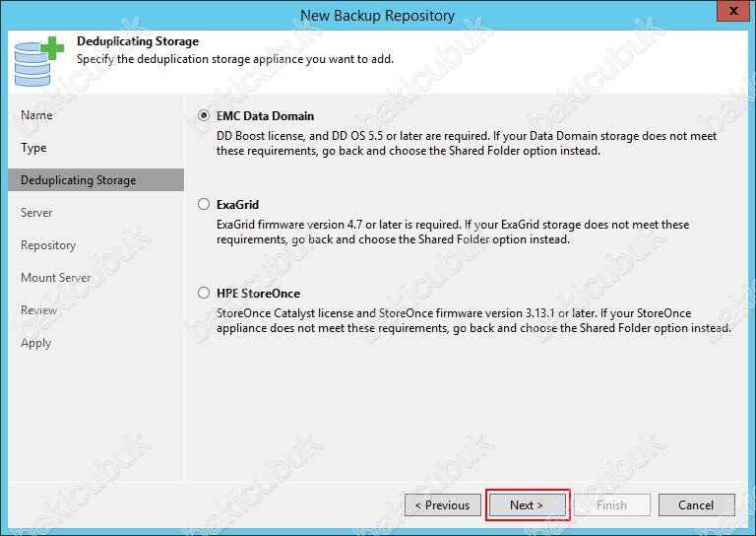This screenshot has height=536, width=756.
Task: Open the Mount Server wizard step
Action: point(55,278)
